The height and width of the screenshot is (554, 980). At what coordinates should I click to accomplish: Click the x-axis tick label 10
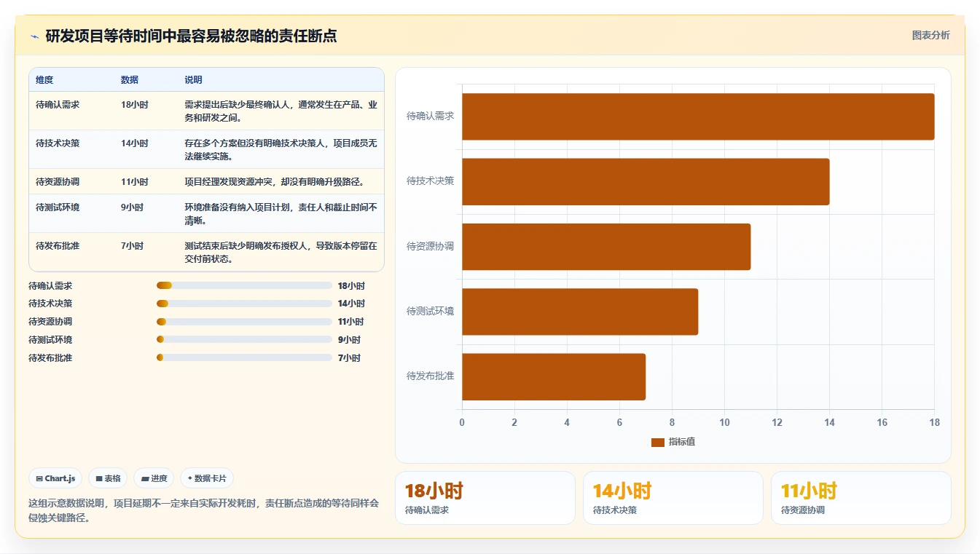724,422
